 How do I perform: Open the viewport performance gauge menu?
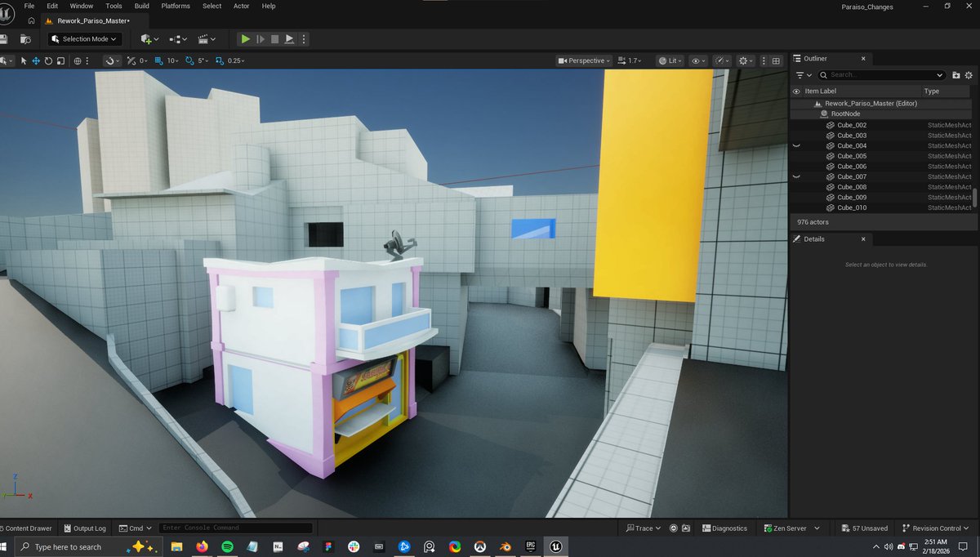tap(721, 60)
